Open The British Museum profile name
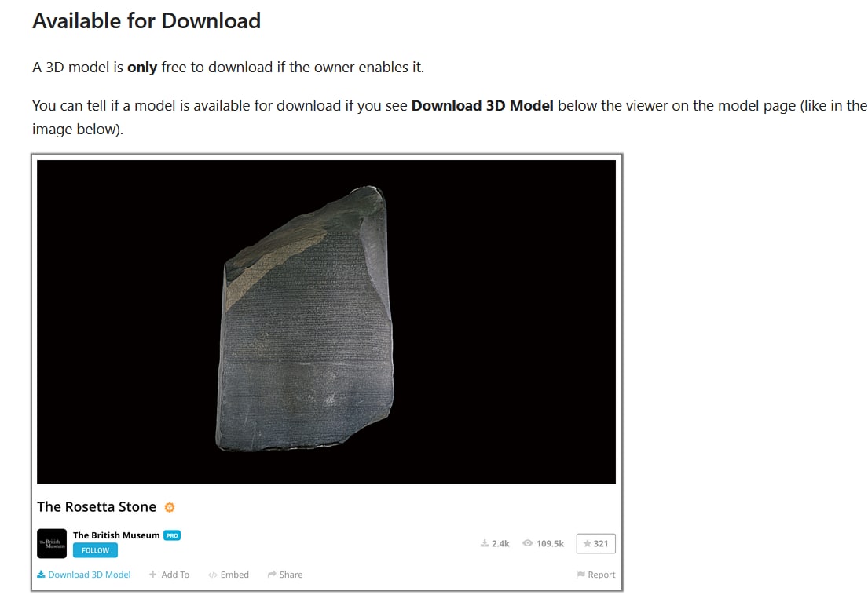This screenshot has height=595, width=868. (x=116, y=535)
